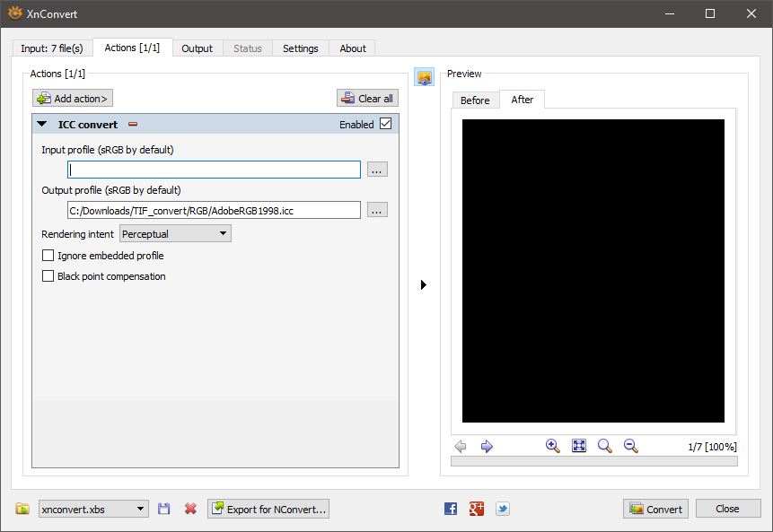773x532 pixels.
Task: Fit preview image to window
Action: pyautogui.click(x=579, y=446)
